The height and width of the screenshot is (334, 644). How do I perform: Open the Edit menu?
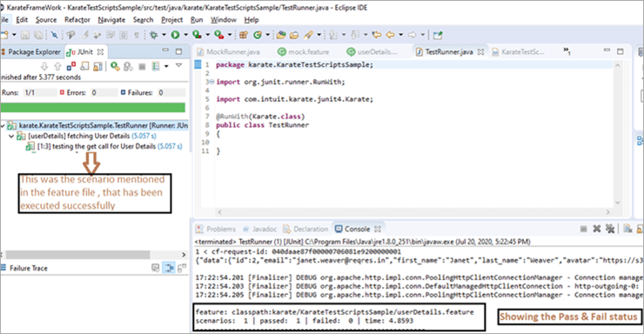click(22, 20)
